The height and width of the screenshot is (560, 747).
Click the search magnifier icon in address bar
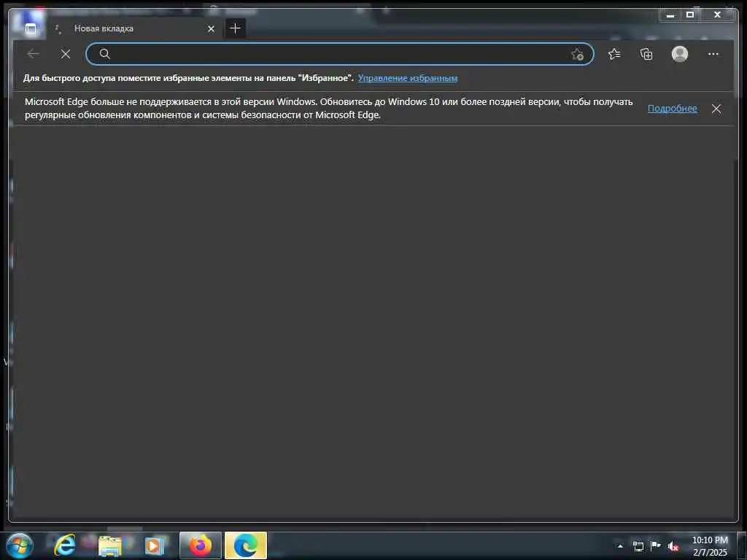click(x=105, y=54)
